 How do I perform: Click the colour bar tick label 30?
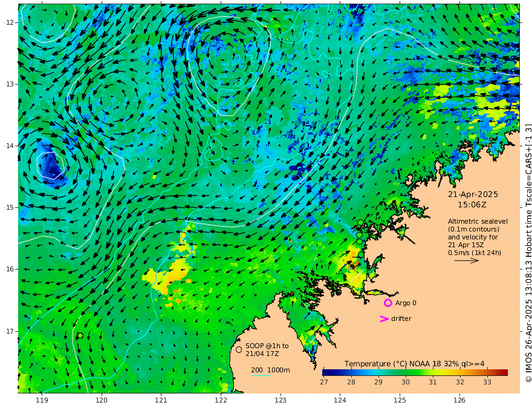click(x=406, y=382)
